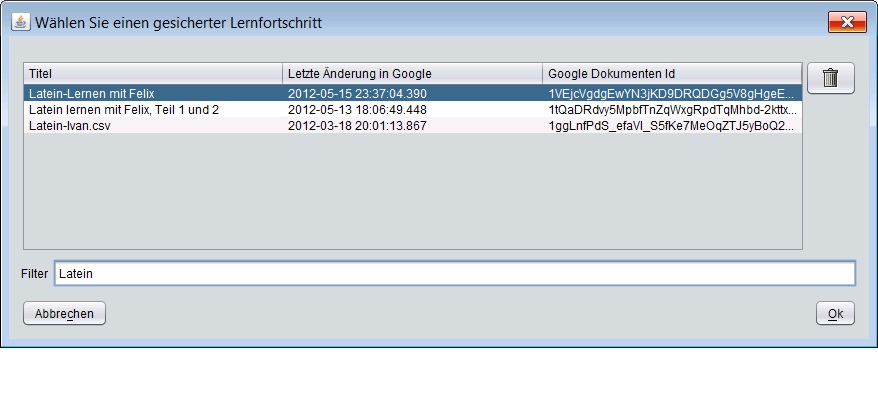Click the Abbrechen button

click(x=64, y=313)
